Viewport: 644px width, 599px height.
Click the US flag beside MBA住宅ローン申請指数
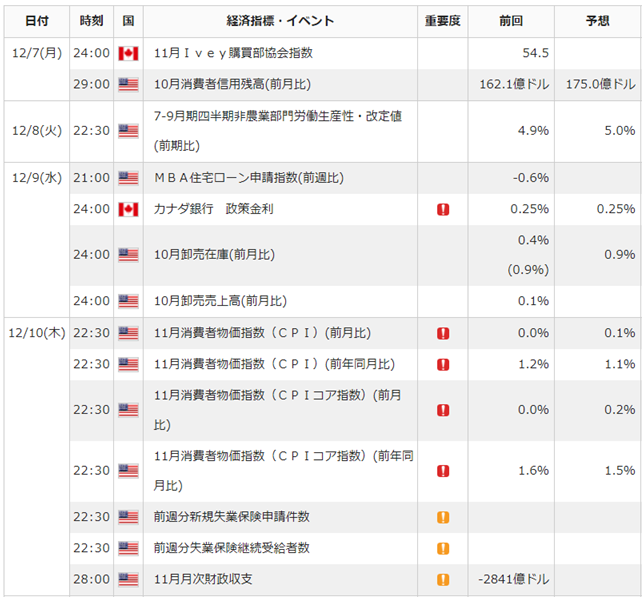(128, 178)
